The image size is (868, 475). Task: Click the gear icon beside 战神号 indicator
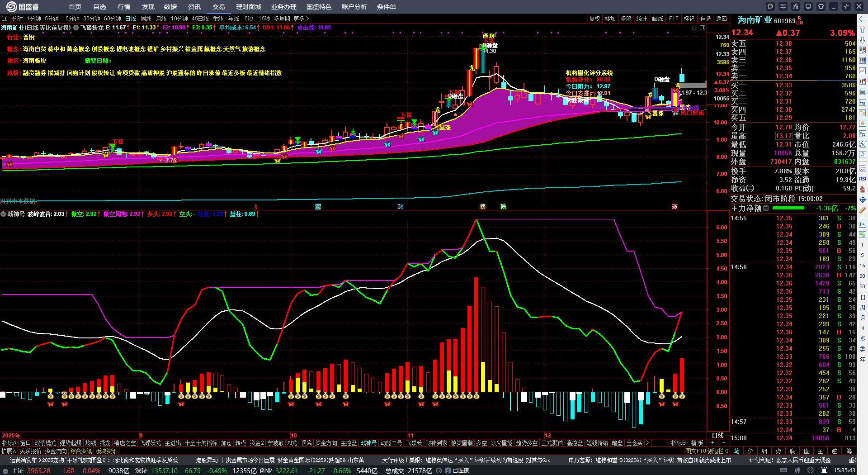click(x=3, y=214)
